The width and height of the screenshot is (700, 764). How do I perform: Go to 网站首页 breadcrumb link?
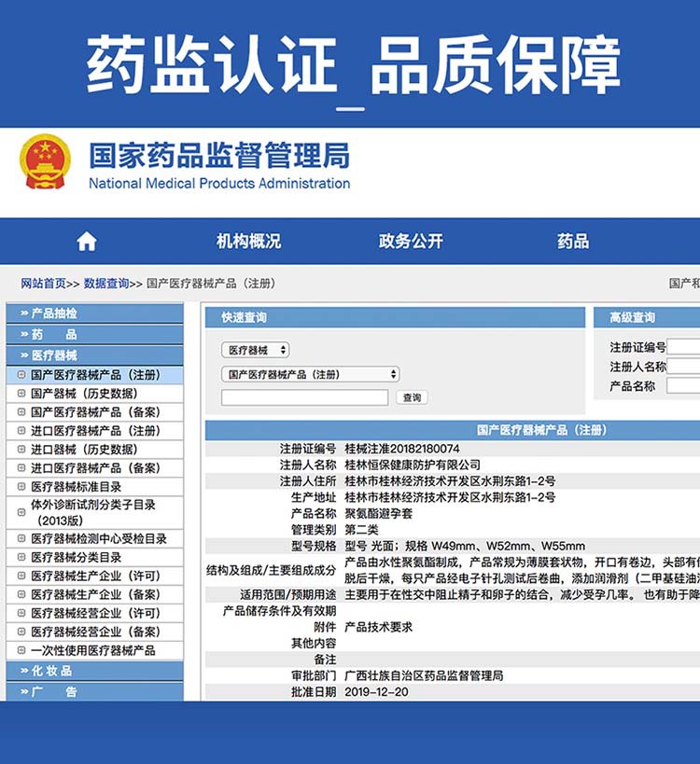[x=43, y=284]
